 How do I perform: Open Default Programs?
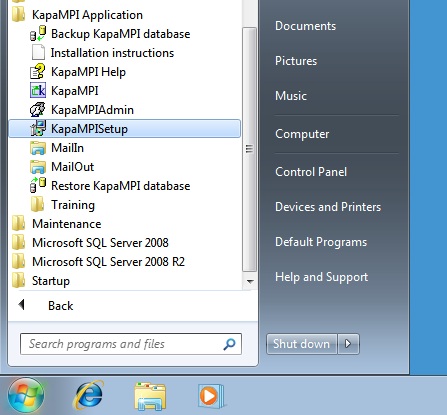pos(321,242)
